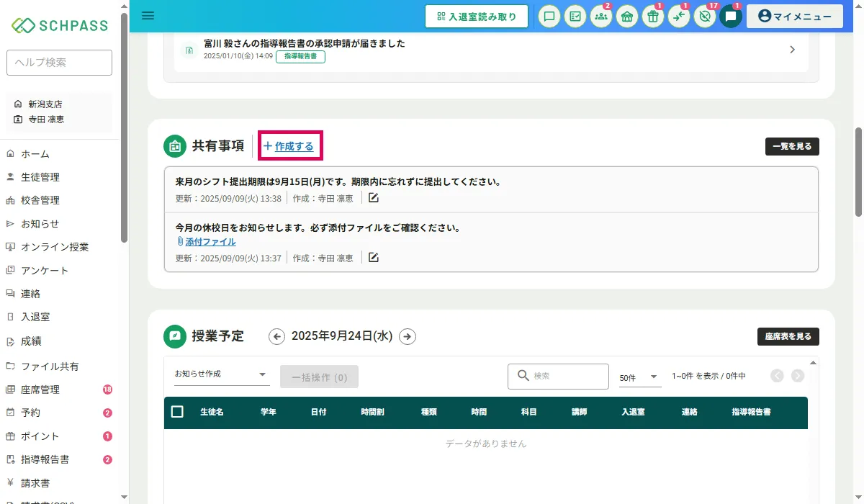Open the 添付ファイル attachment link
Image resolution: width=864 pixels, height=504 pixels.
coord(210,242)
